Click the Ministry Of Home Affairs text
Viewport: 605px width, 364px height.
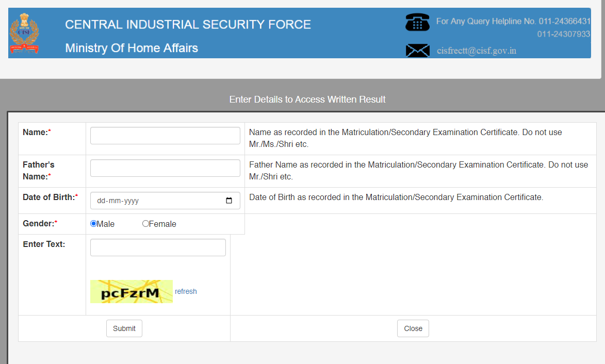tap(132, 48)
